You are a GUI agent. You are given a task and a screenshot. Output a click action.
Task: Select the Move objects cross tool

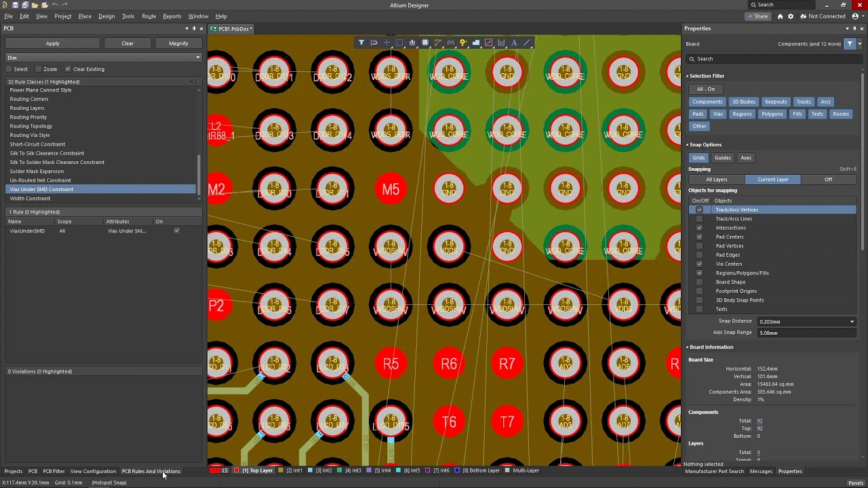coord(387,43)
